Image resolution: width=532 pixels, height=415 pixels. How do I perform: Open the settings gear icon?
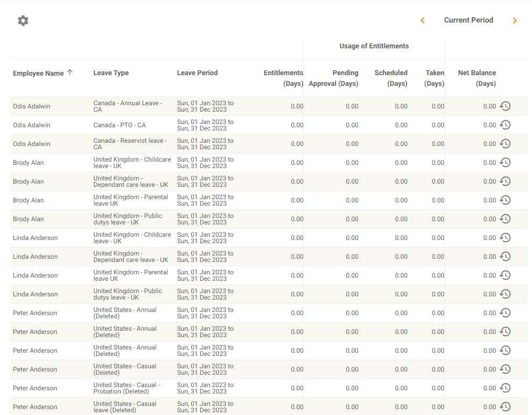click(x=23, y=20)
